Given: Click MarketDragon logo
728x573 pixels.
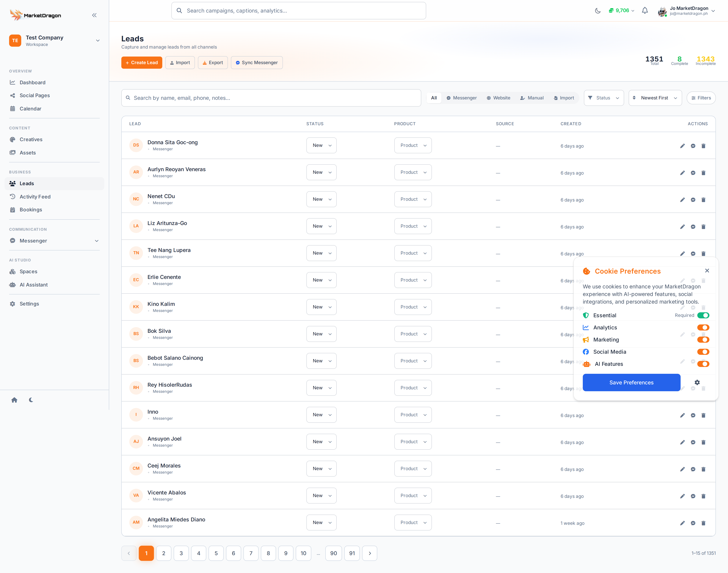Looking at the screenshot, I should click(x=35, y=15).
